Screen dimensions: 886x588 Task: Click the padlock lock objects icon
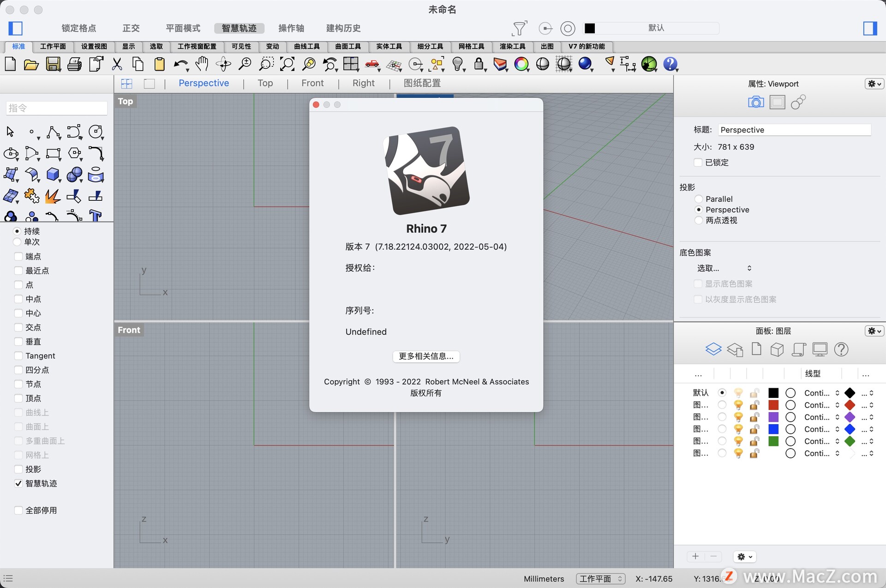click(x=479, y=64)
